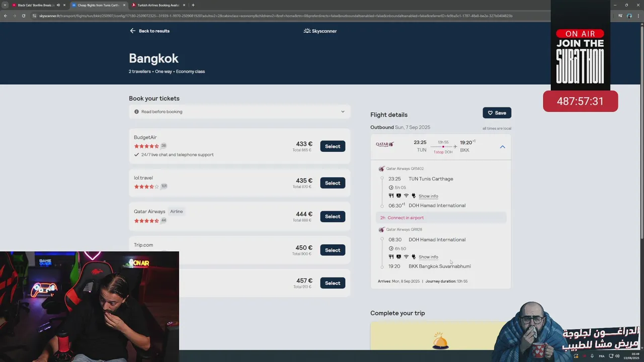Click lol.travel star rating
The height and width of the screenshot is (362, 644).
146,187
